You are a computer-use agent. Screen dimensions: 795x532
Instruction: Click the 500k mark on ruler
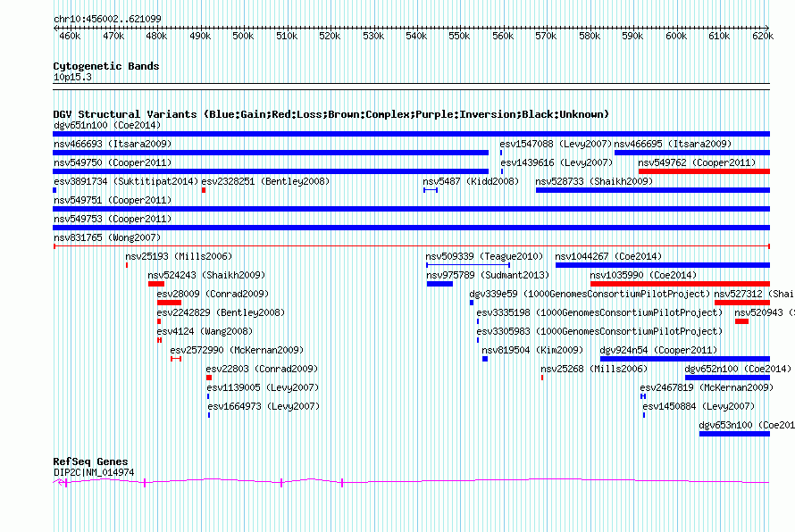tap(243, 36)
